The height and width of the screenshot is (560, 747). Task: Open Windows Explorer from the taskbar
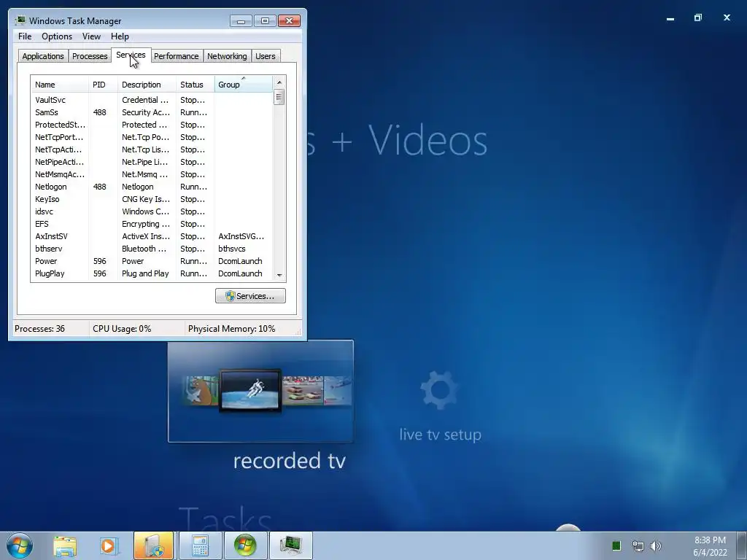coord(65,546)
